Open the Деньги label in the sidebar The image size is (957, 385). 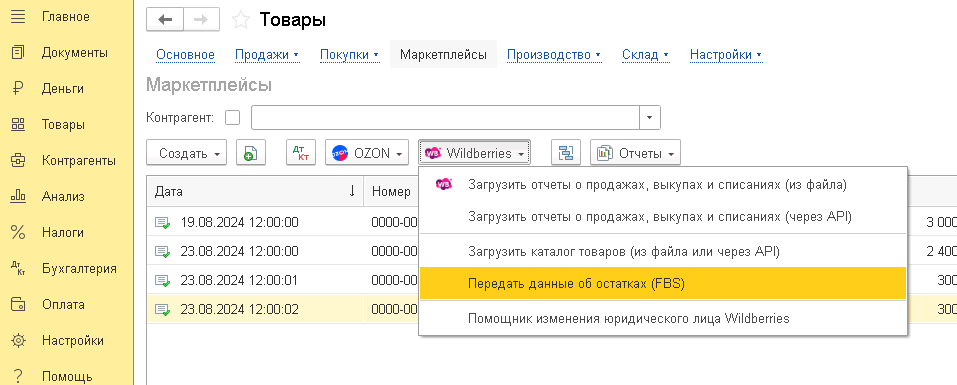pos(63,88)
